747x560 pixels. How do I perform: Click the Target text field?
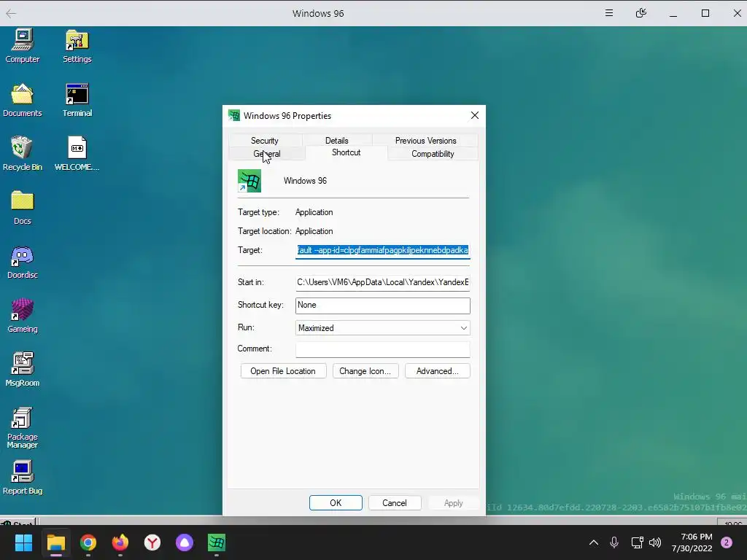pos(382,251)
